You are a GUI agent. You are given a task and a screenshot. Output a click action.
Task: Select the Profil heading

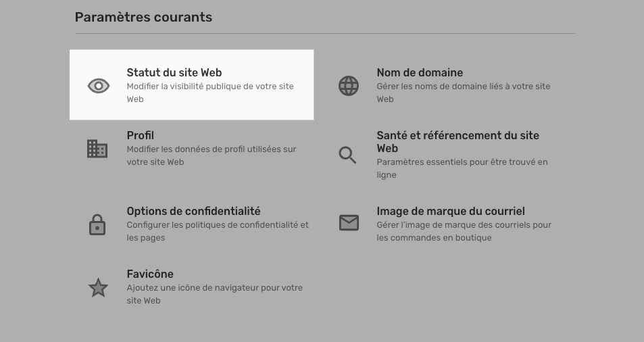[141, 135]
